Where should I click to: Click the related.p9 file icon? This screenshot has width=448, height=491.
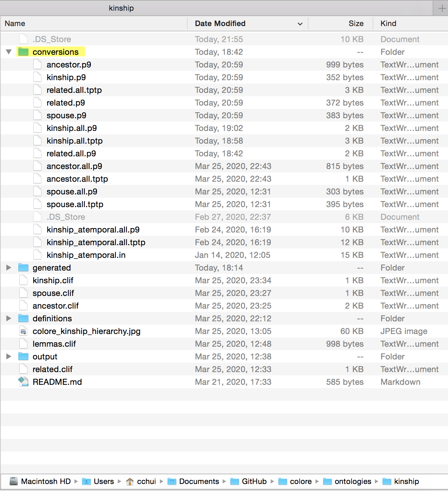37,103
